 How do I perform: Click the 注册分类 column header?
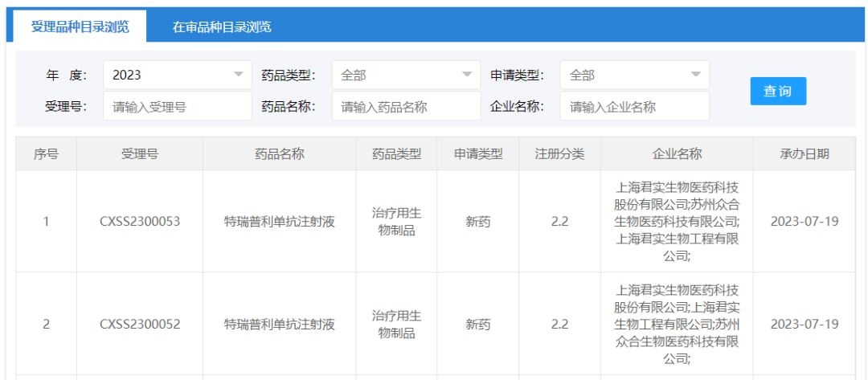click(x=559, y=153)
